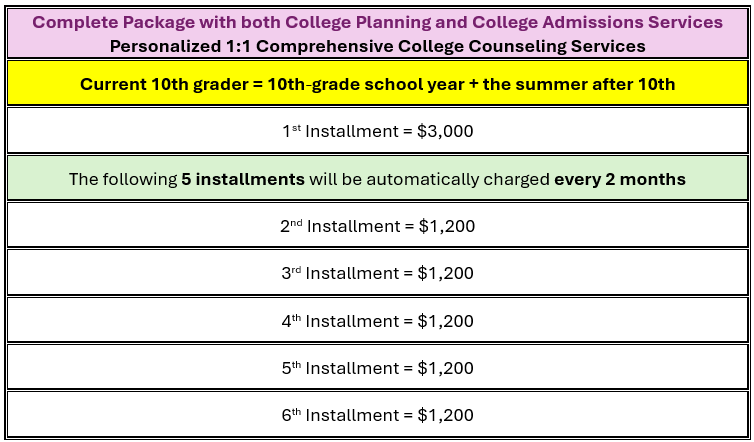The height and width of the screenshot is (442, 754).
Task: Click the purple Complete Package title line
Action: pos(377,22)
